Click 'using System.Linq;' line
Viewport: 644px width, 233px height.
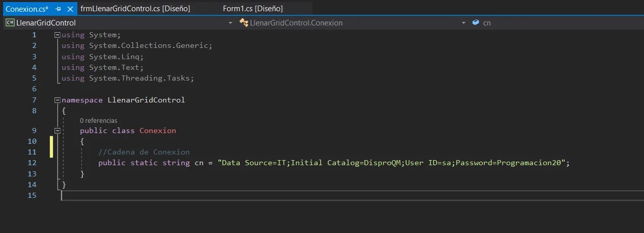[102, 57]
